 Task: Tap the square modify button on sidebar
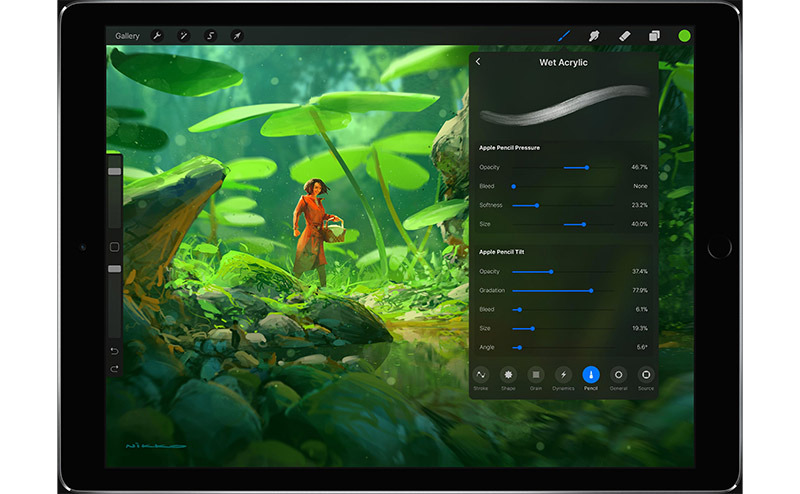(x=115, y=247)
